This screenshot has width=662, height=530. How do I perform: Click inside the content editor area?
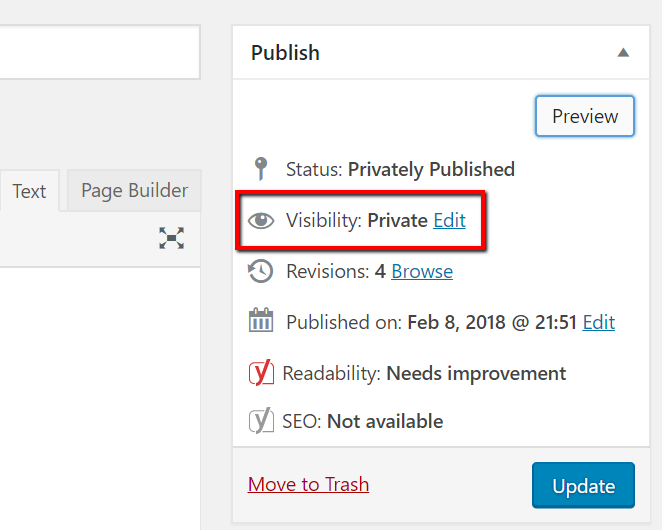pos(98,400)
